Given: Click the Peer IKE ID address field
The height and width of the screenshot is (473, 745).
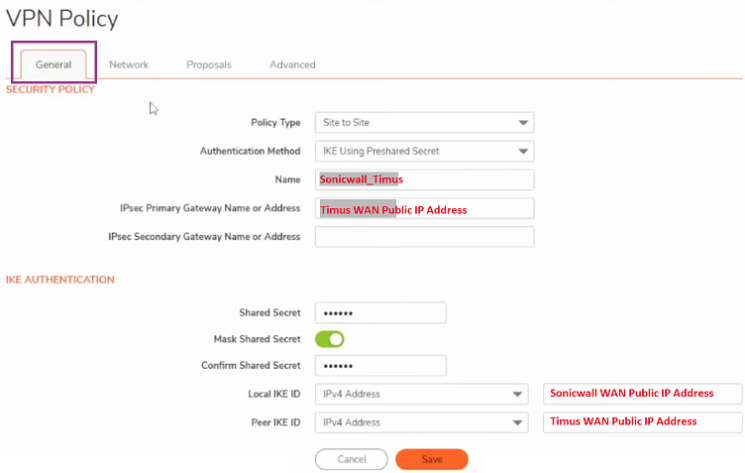Looking at the screenshot, I should [642, 422].
